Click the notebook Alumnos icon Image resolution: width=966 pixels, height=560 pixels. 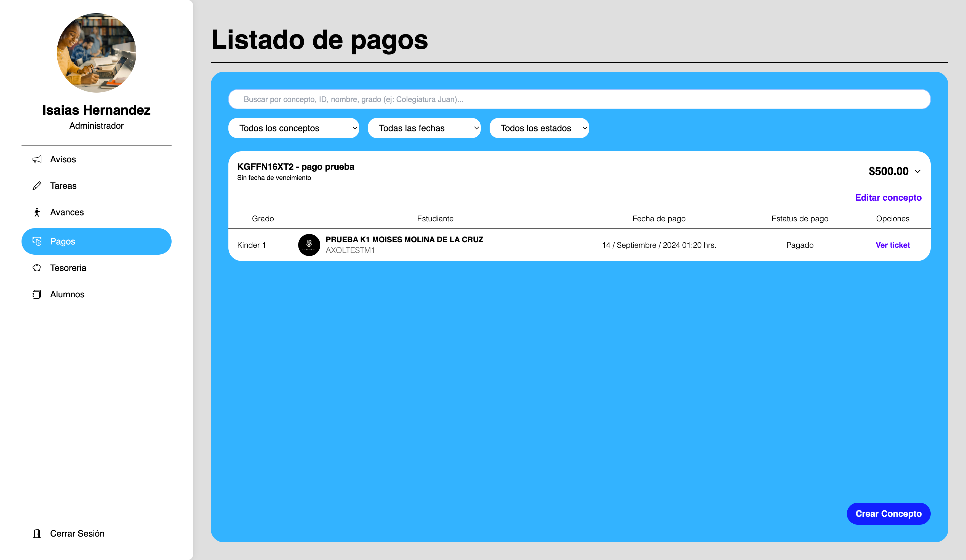(x=37, y=294)
